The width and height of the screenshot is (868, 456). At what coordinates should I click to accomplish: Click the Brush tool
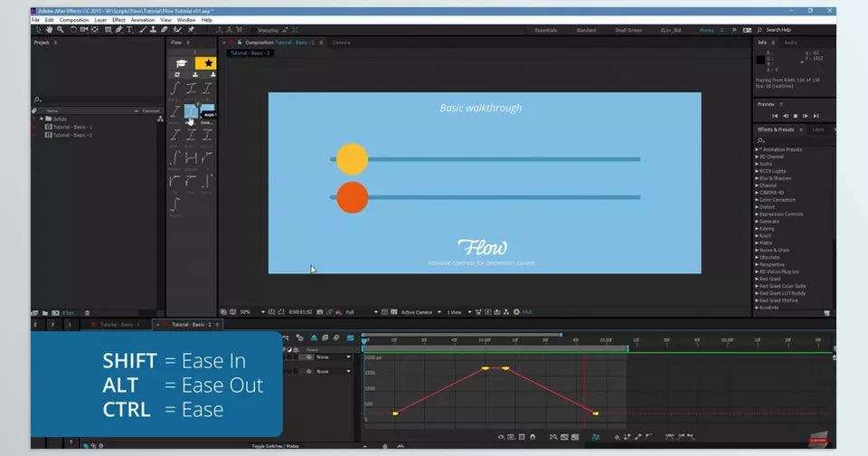point(143,30)
